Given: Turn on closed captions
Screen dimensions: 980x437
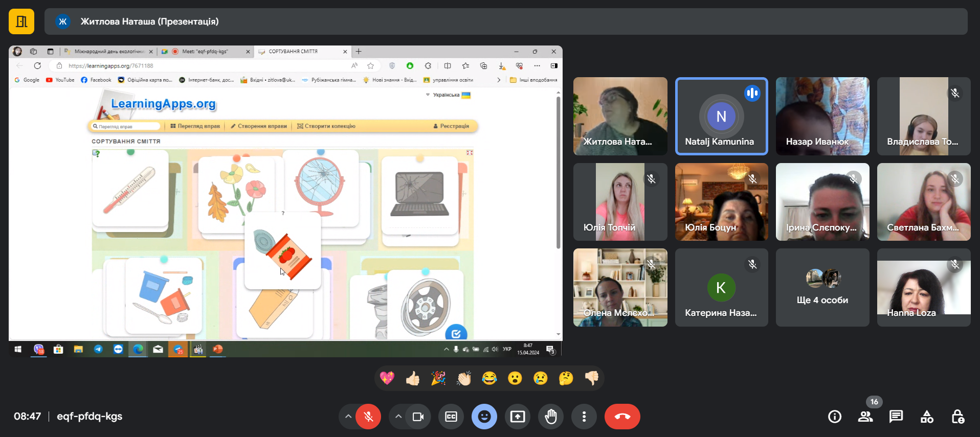Looking at the screenshot, I should pos(451,417).
